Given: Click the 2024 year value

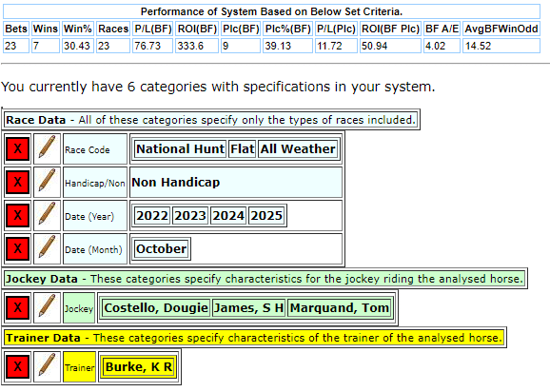Looking at the screenshot, I should [x=228, y=216].
